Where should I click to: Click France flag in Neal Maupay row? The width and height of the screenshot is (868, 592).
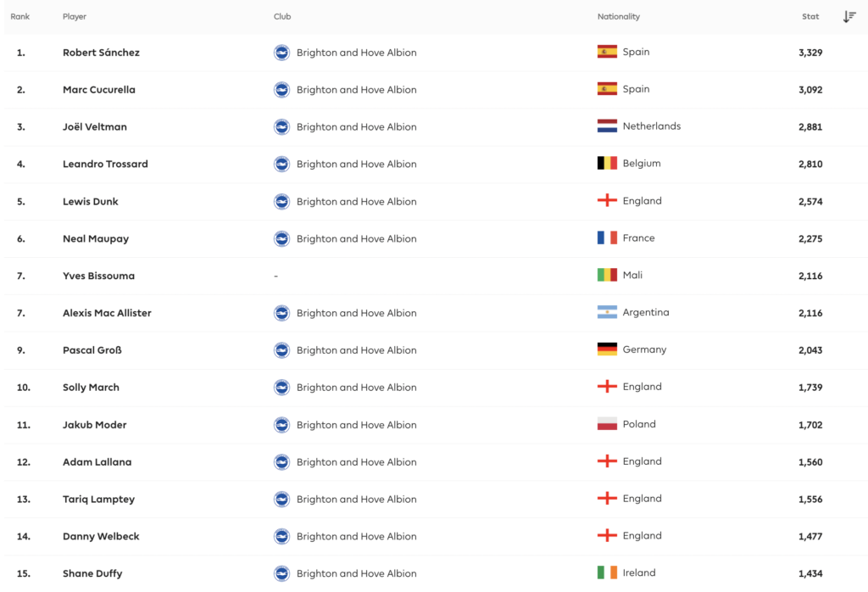point(607,238)
